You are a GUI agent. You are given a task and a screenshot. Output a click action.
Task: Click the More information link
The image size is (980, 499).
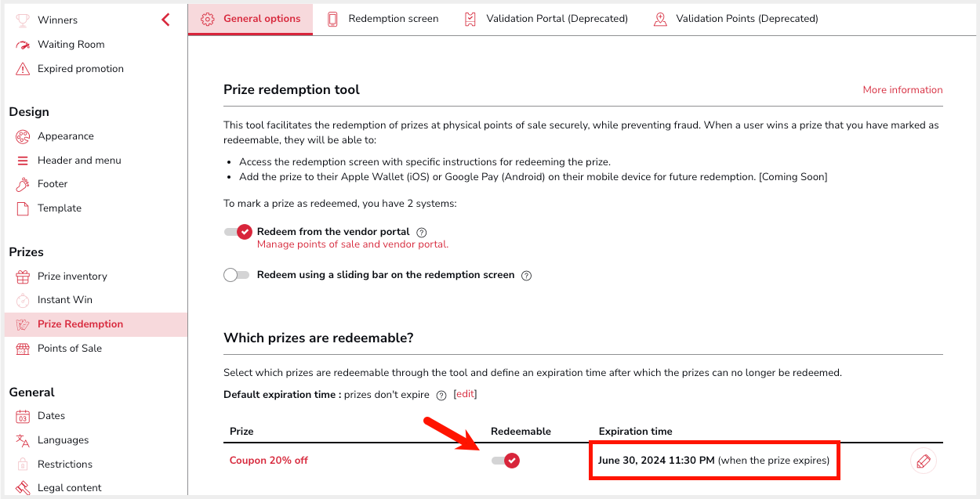click(x=902, y=90)
